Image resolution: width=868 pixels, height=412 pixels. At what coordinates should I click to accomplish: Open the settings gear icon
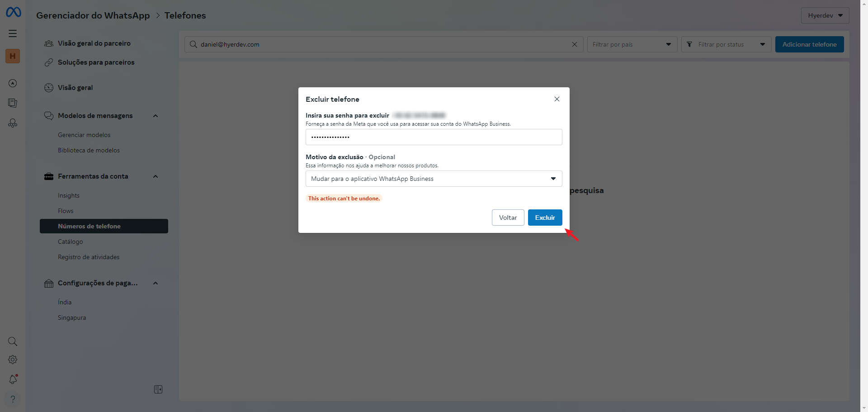pos(13,360)
